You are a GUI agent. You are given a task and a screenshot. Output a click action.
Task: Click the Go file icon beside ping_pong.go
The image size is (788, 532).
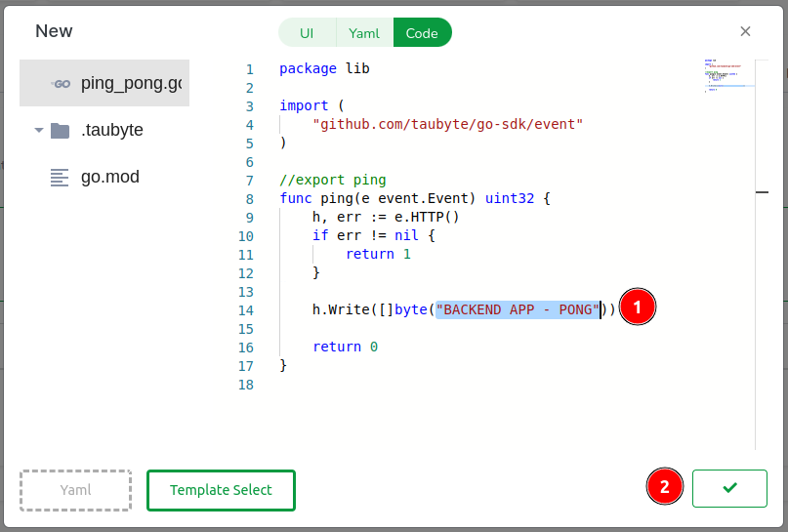point(61,84)
